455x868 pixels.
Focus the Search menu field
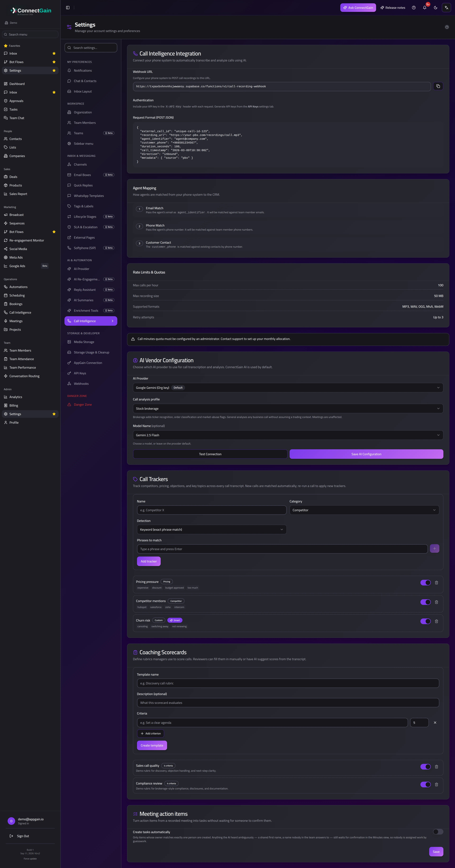(x=30, y=34)
